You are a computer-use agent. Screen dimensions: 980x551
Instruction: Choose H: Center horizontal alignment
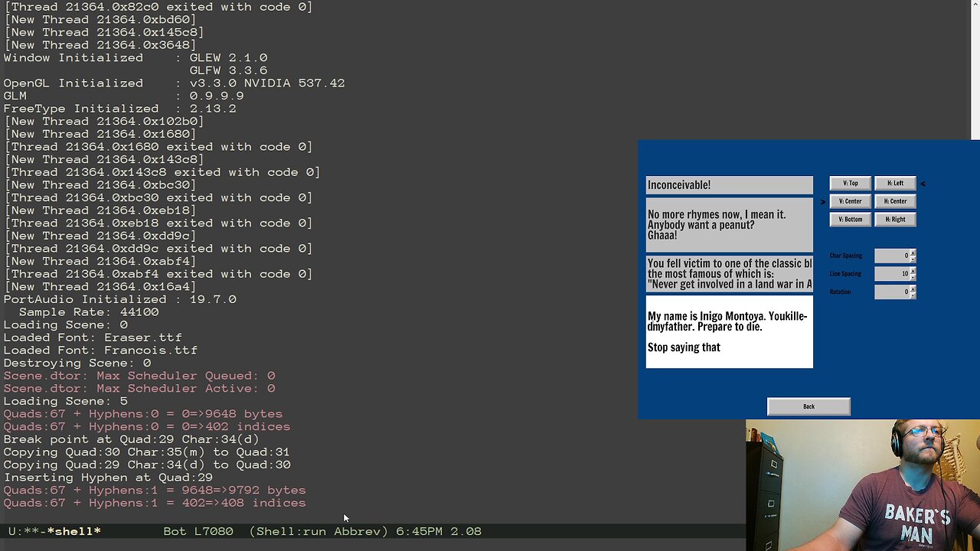[x=895, y=201]
